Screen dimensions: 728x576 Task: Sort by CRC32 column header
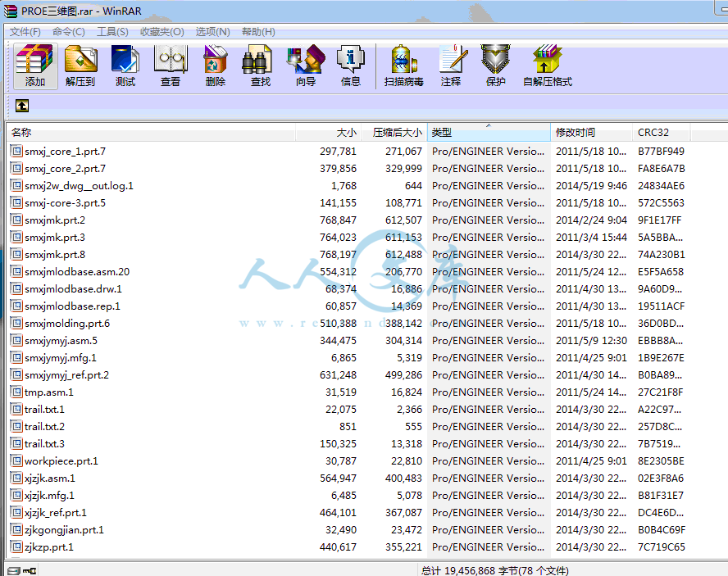[x=661, y=132]
